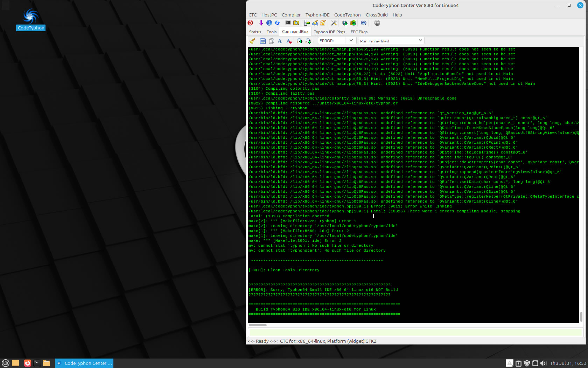Image resolution: width=588 pixels, height=368 pixels.
Task: Switch to the Typhon-IDE Pkgs tab
Action: pos(329,32)
